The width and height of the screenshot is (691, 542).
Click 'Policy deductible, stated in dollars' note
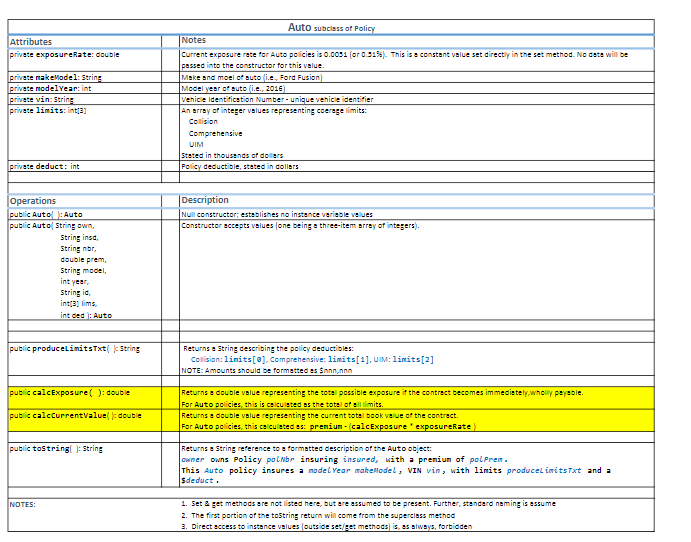(240, 166)
